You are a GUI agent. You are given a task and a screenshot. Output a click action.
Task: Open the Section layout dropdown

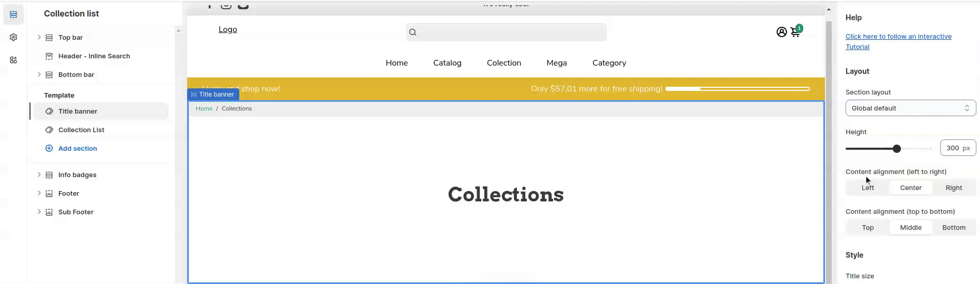[x=910, y=108]
